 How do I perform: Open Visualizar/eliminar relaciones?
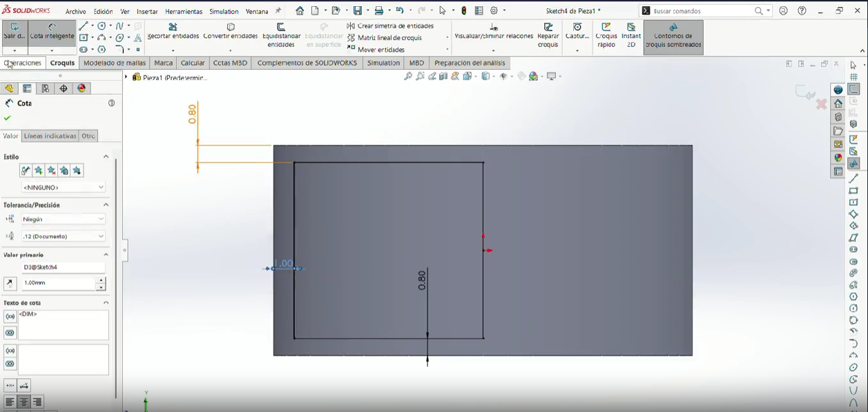coord(494,32)
